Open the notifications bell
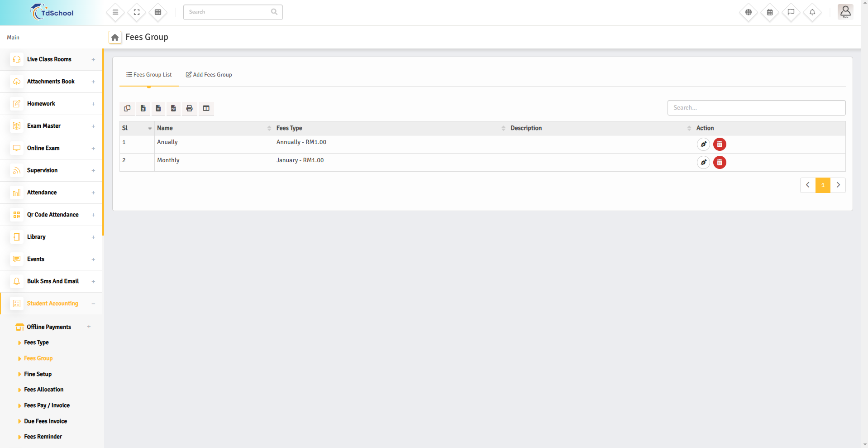 pos(812,12)
